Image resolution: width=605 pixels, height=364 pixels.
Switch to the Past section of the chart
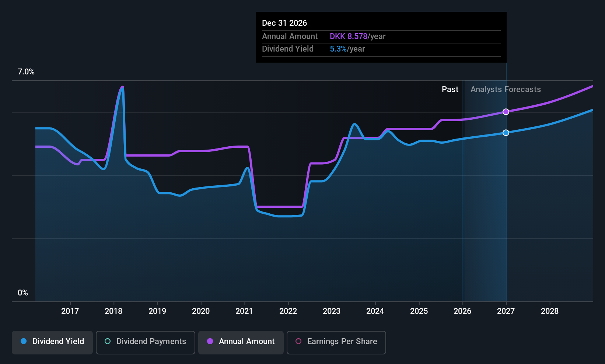pyautogui.click(x=450, y=89)
